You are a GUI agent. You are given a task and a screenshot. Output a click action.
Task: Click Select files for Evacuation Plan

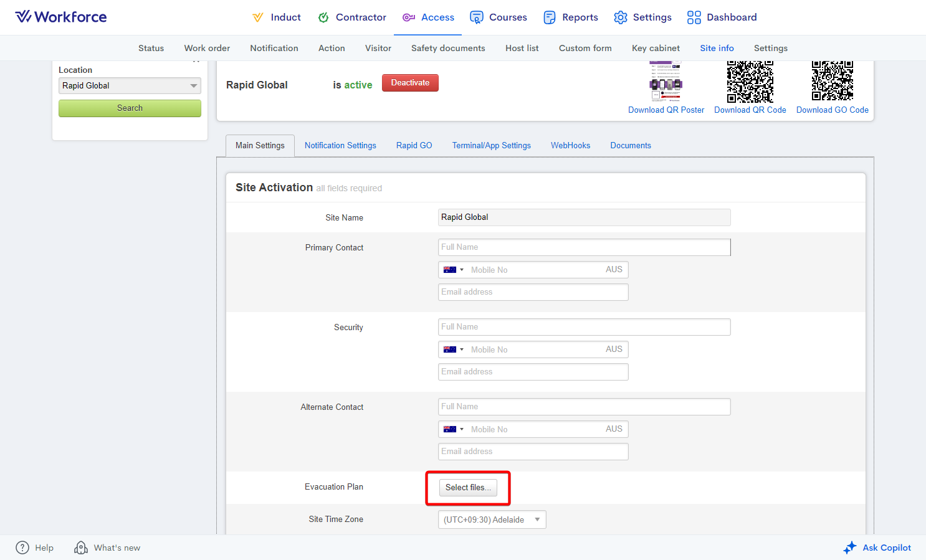point(468,487)
